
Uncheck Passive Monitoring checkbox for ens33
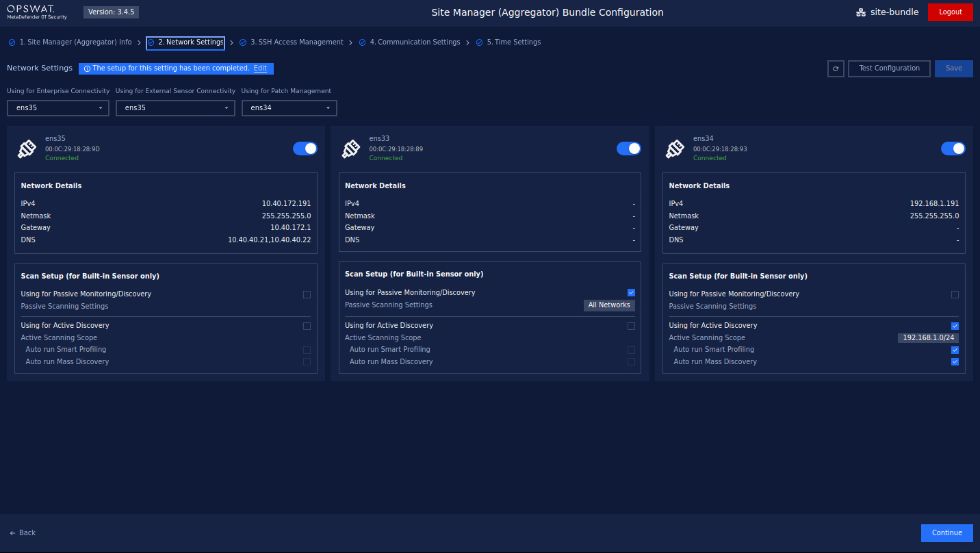point(631,293)
